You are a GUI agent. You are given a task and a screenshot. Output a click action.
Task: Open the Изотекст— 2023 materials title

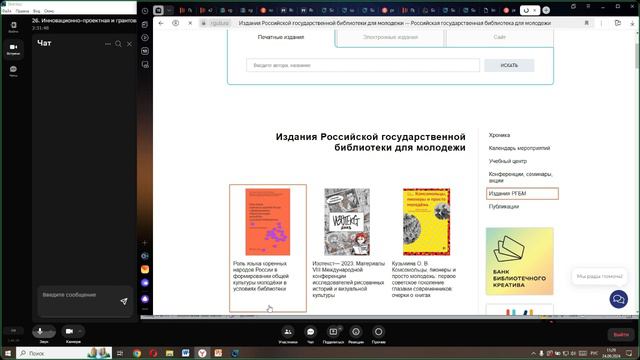click(x=349, y=279)
